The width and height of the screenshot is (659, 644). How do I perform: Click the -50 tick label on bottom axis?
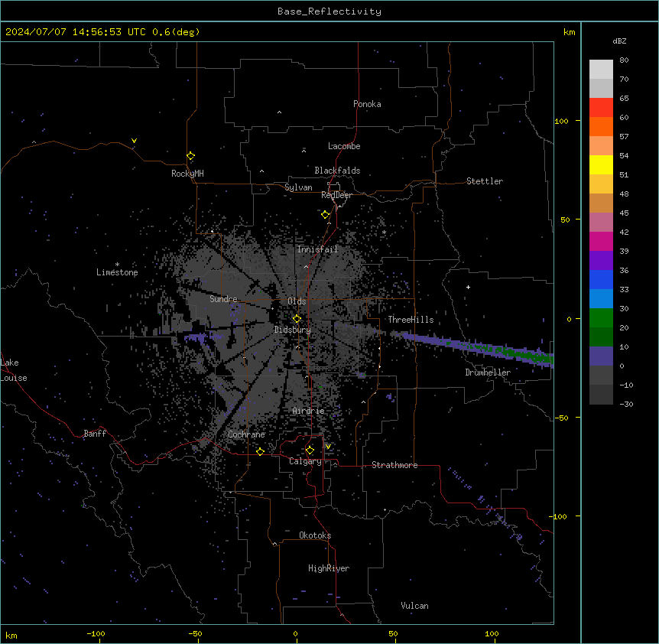pos(196,633)
